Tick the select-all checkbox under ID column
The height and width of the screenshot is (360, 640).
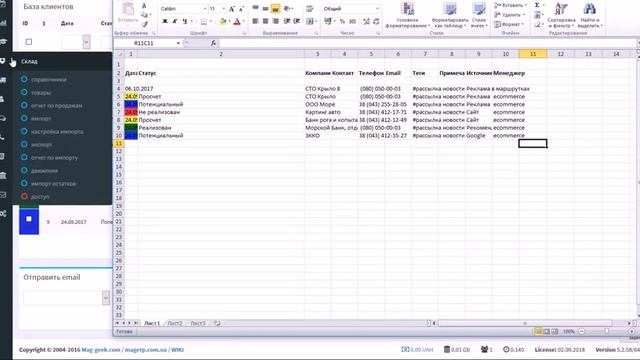tap(29, 42)
